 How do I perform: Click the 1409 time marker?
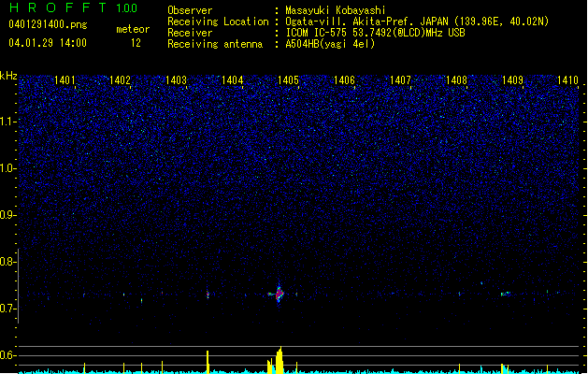tap(512, 80)
